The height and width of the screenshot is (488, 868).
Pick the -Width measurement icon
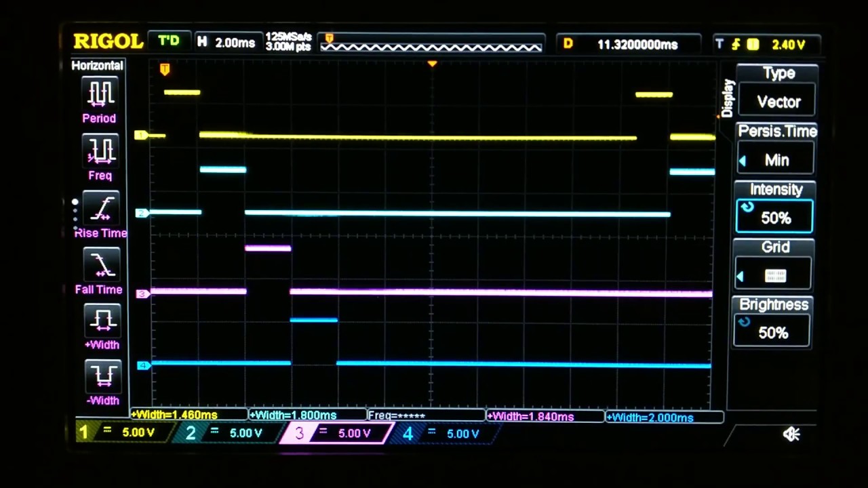[102, 375]
